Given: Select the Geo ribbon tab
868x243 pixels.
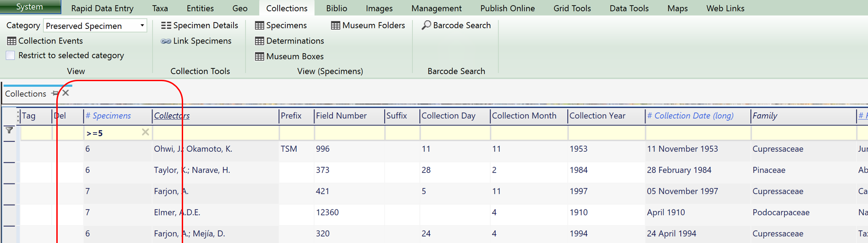Looking at the screenshot, I should (240, 8).
